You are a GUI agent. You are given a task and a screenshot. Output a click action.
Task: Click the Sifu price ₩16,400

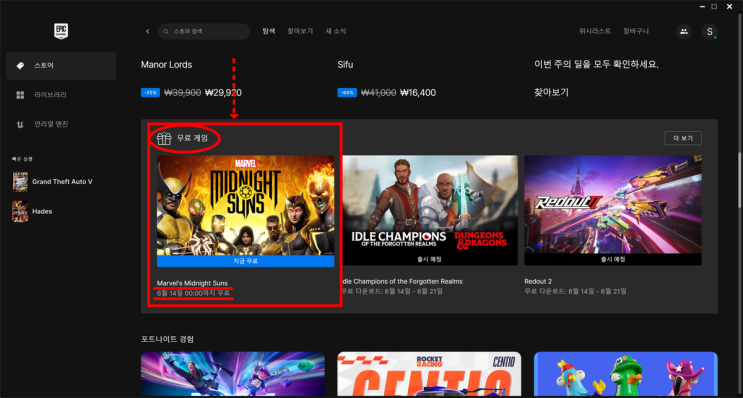(418, 93)
